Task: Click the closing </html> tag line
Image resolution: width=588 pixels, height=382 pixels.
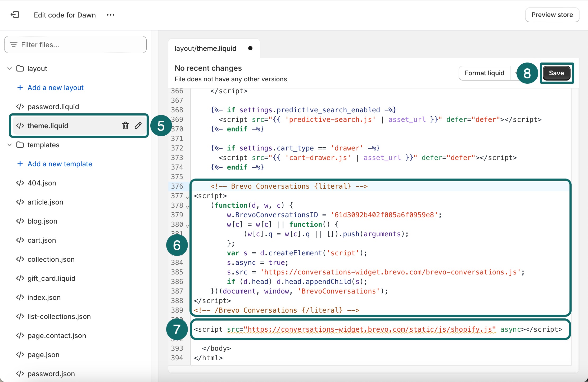Action: (x=208, y=358)
